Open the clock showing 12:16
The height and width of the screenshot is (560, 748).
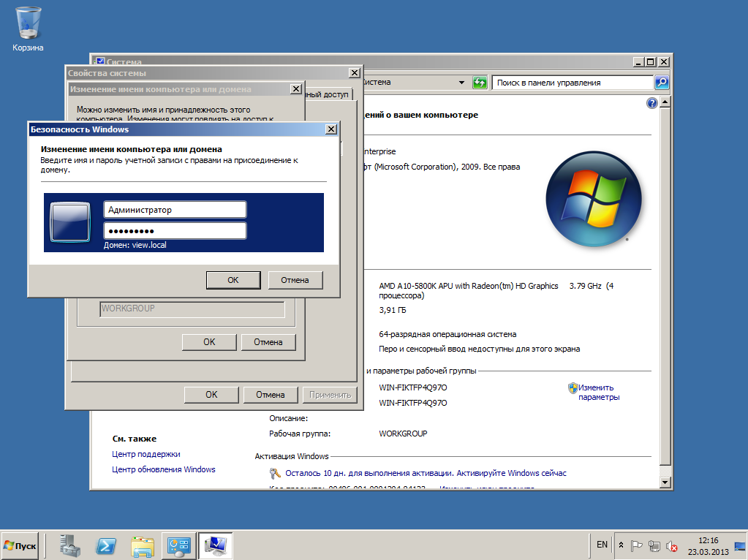pos(708,546)
